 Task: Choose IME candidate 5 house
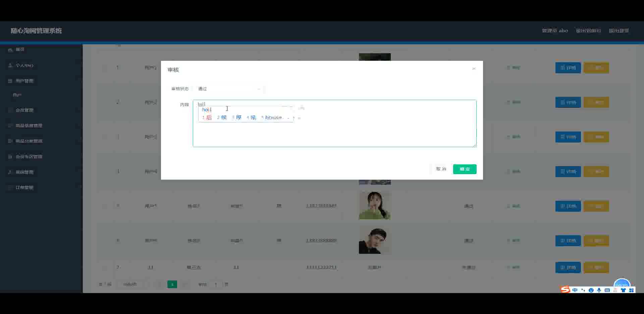tap(272, 117)
